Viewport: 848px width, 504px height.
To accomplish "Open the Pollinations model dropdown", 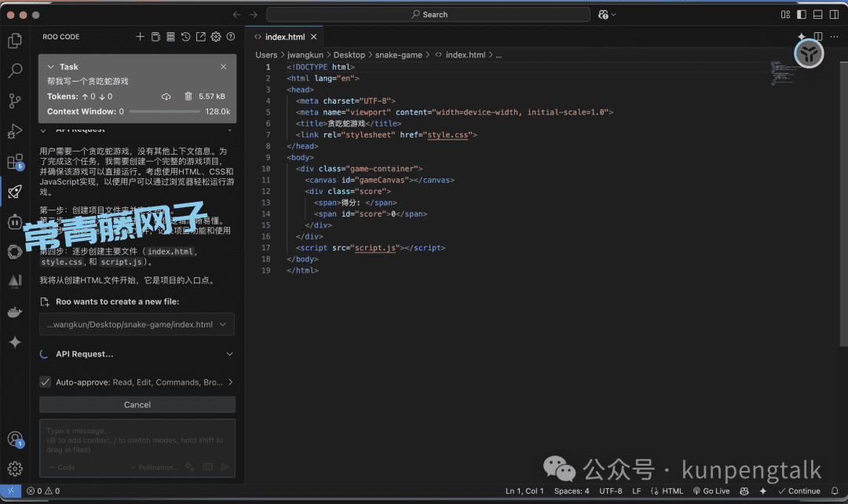I will click(x=158, y=466).
